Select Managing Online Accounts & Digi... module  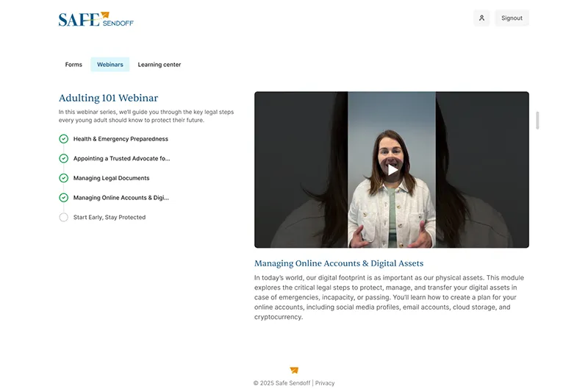coord(121,197)
